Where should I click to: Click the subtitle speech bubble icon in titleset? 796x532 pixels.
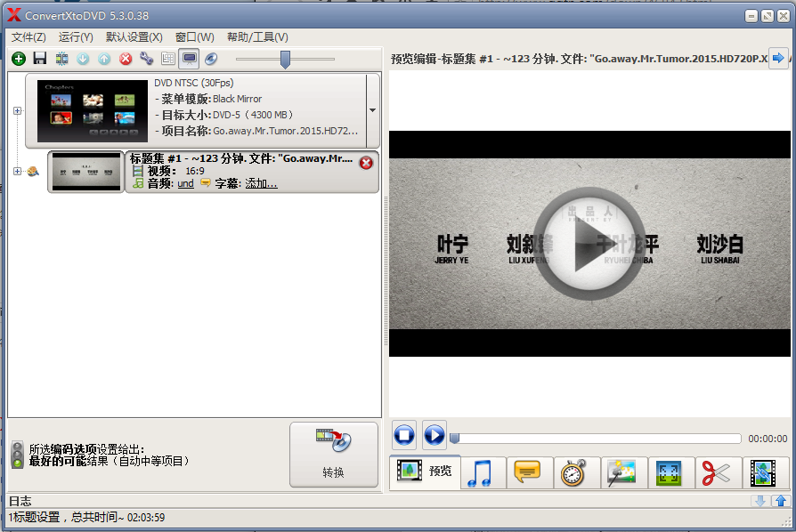[205, 182]
